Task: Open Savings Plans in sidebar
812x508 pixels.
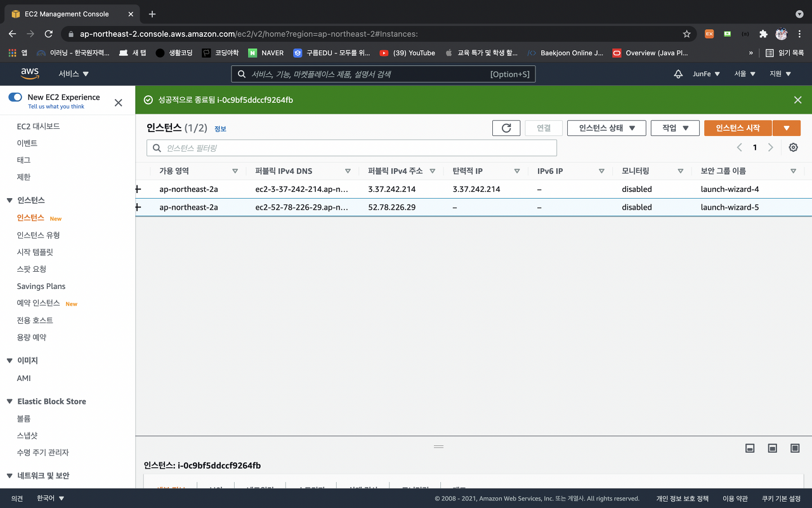Action: [x=41, y=286]
